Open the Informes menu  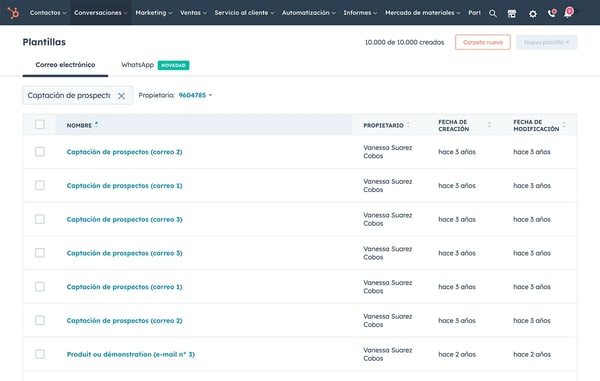[360, 13]
